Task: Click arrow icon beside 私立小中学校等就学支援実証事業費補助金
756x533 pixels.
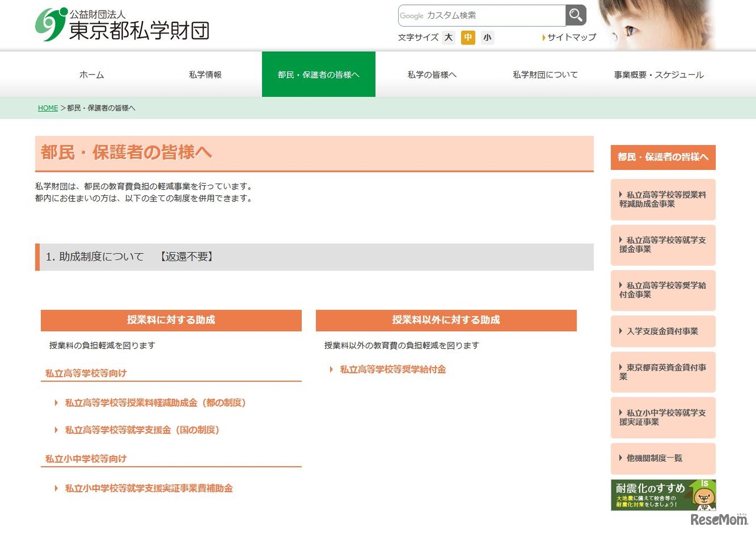Action: click(56, 488)
